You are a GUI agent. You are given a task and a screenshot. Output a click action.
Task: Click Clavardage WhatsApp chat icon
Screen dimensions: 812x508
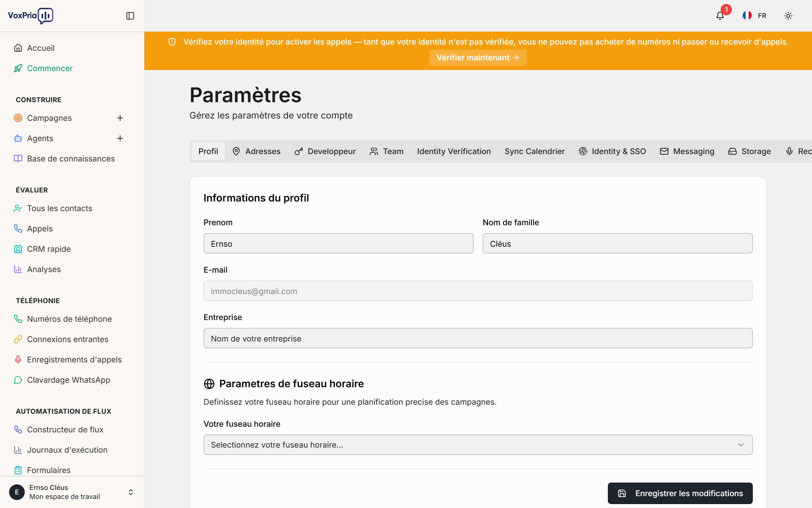(18, 380)
